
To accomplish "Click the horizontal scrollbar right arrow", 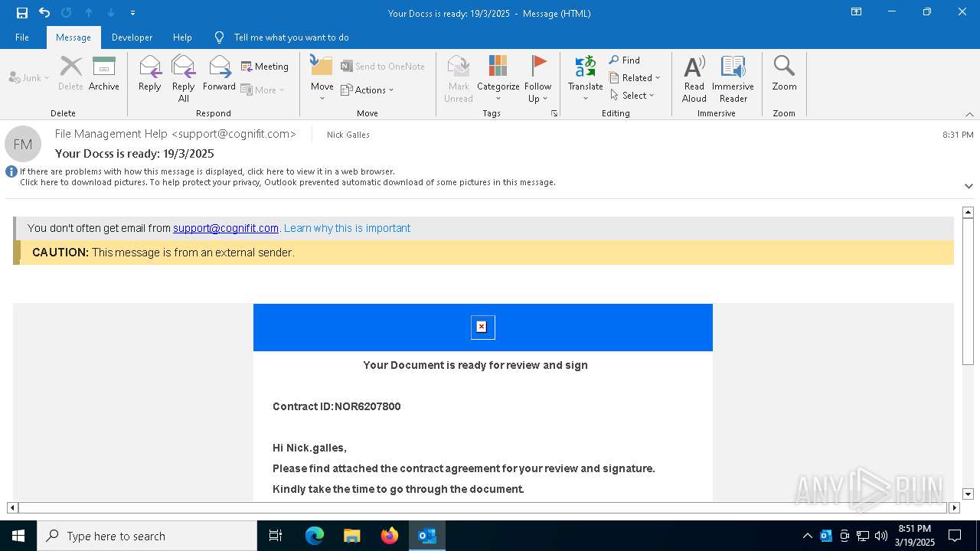I will click(x=954, y=507).
